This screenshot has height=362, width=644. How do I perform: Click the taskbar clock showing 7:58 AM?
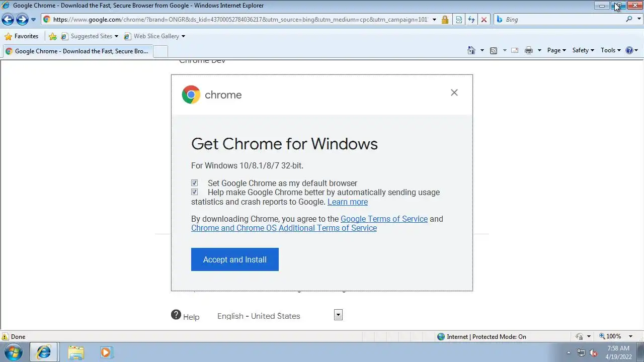[618, 352]
